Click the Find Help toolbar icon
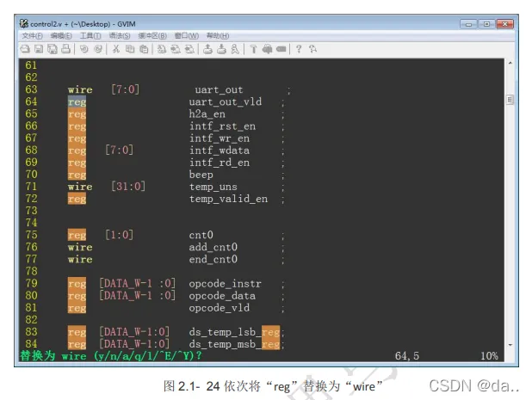Screen dimensions: 532x400 click(312, 49)
